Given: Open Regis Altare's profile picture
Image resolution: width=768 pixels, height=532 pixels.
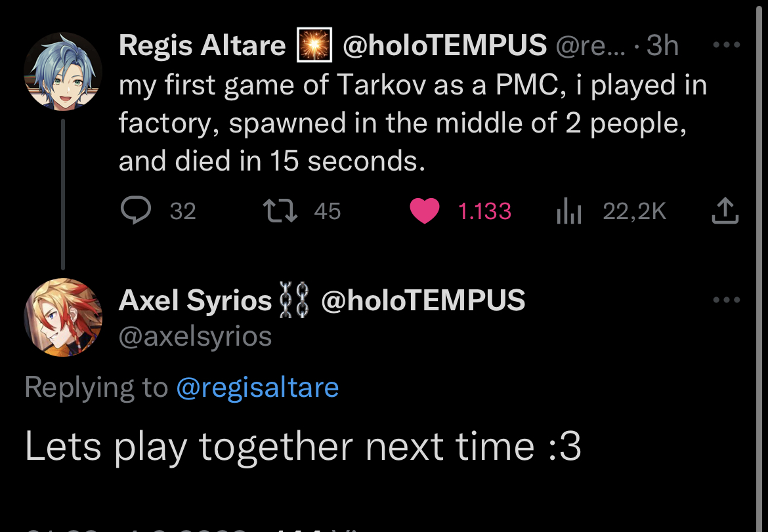Looking at the screenshot, I should (x=63, y=72).
